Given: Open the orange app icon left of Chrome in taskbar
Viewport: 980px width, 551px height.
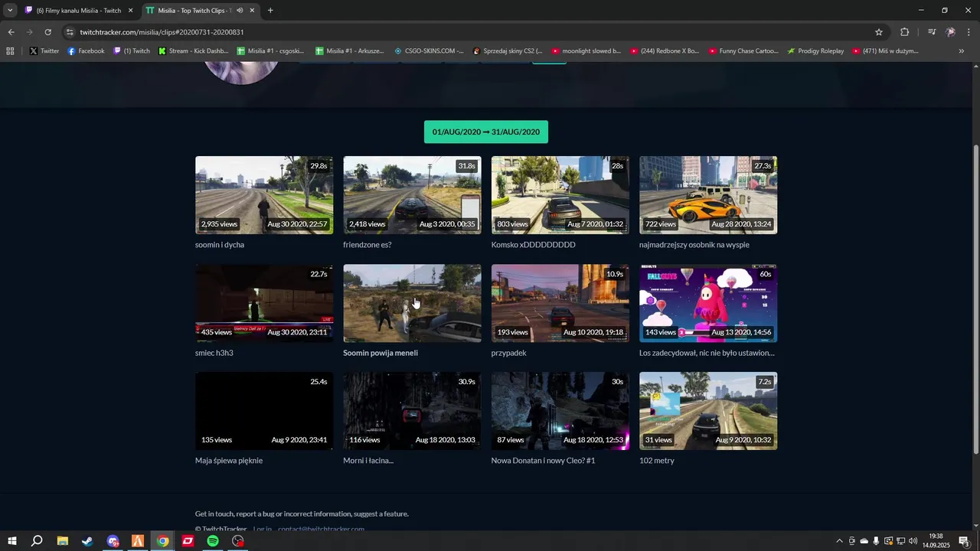Looking at the screenshot, I should [x=138, y=541].
